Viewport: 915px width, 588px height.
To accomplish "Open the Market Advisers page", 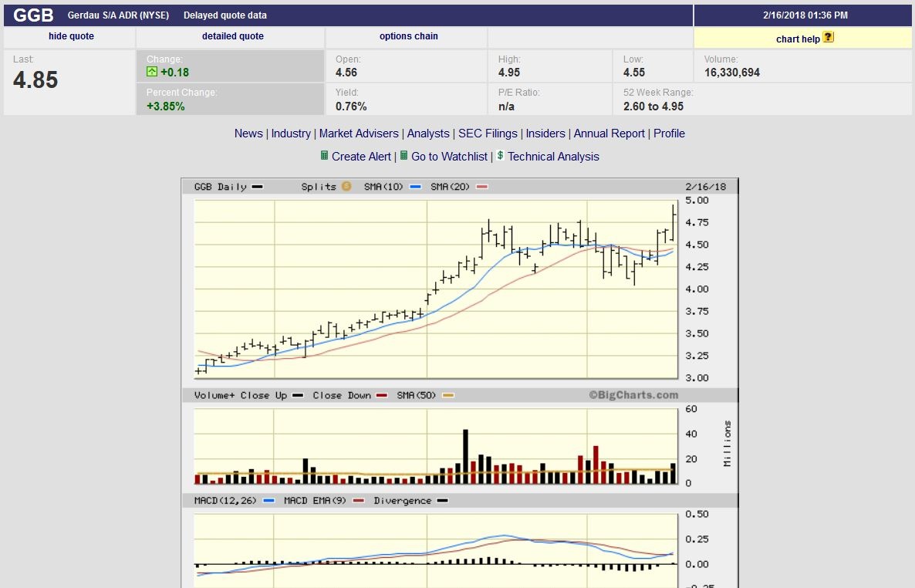I will pyautogui.click(x=359, y=133).
